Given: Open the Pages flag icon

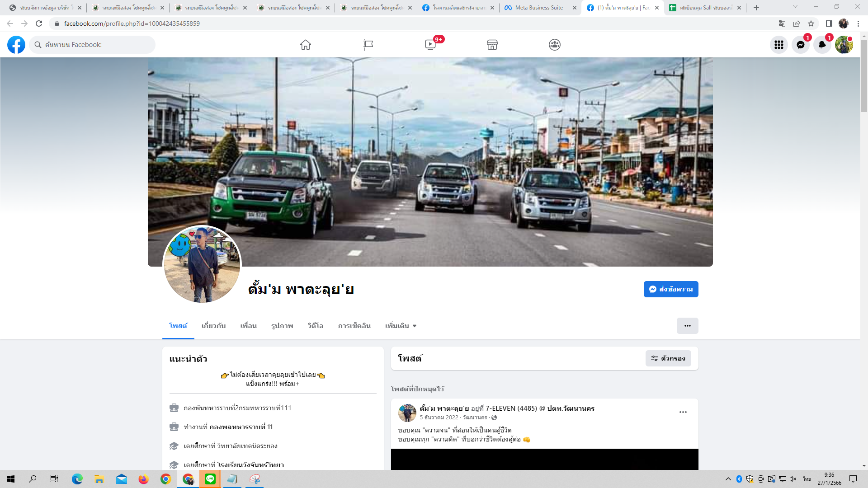Looking at the screenshot, I should click(368, 45).
